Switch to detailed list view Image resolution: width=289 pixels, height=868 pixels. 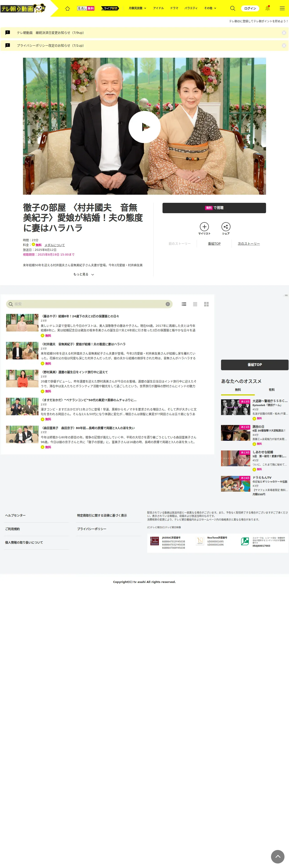pos(184,304)
